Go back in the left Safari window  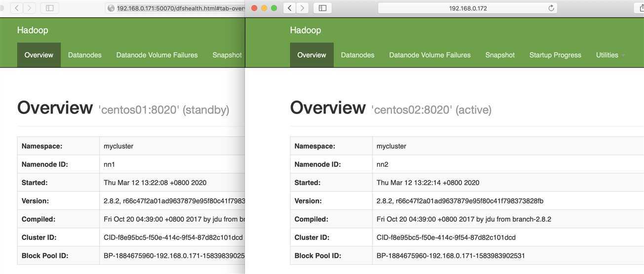click(x=17, y=8)
